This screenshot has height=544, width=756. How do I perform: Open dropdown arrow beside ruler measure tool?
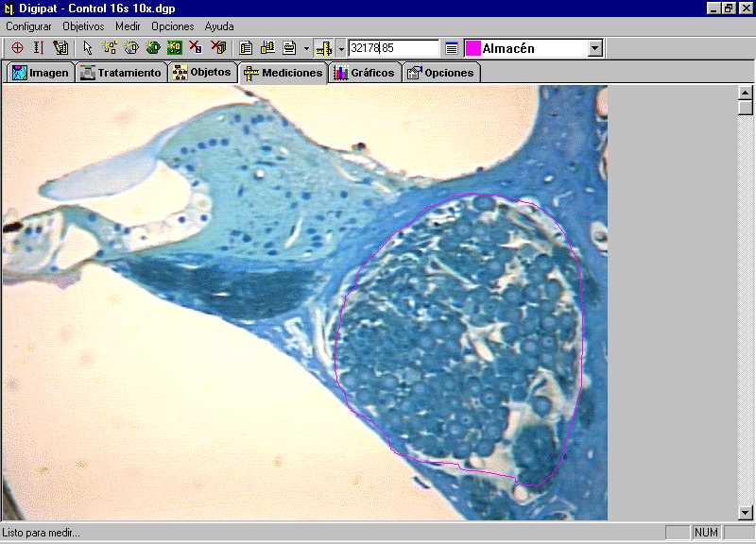pyautogui.click(x=341, y=48)
